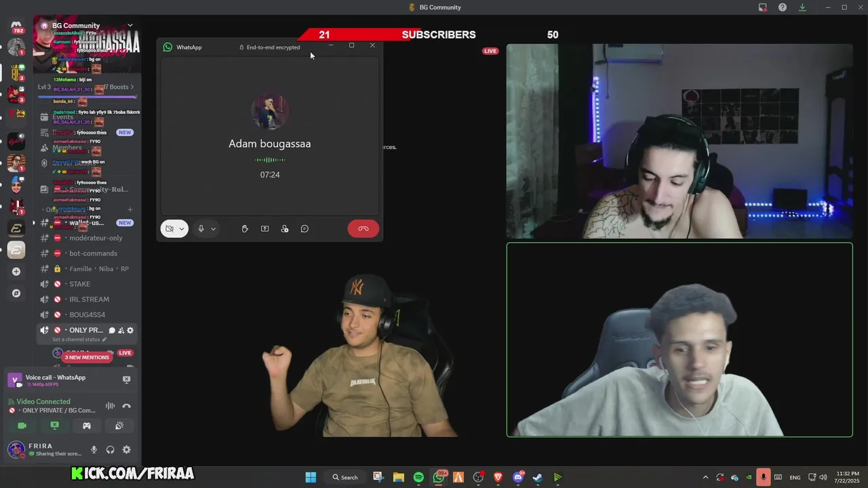The image size is (868, 488).
Task: Set a channel status
Action: (x=79, y=340)
